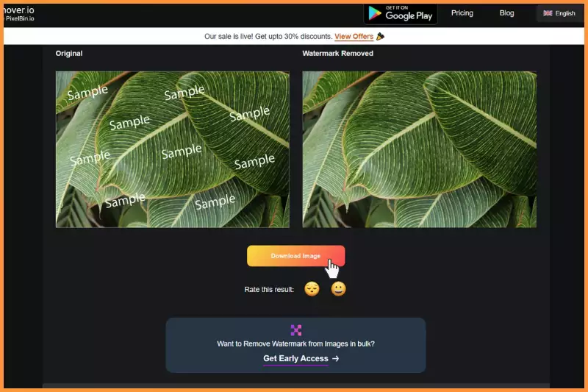588x392 pixels.
Task: Click the 'Original' label
Action: click(69, 53)
